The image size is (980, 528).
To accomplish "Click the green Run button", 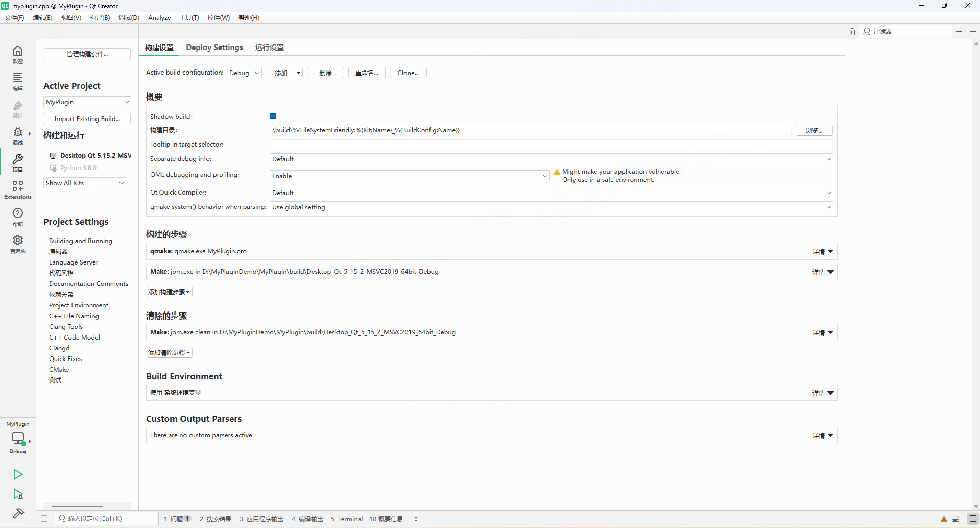I will click(18, 474).
